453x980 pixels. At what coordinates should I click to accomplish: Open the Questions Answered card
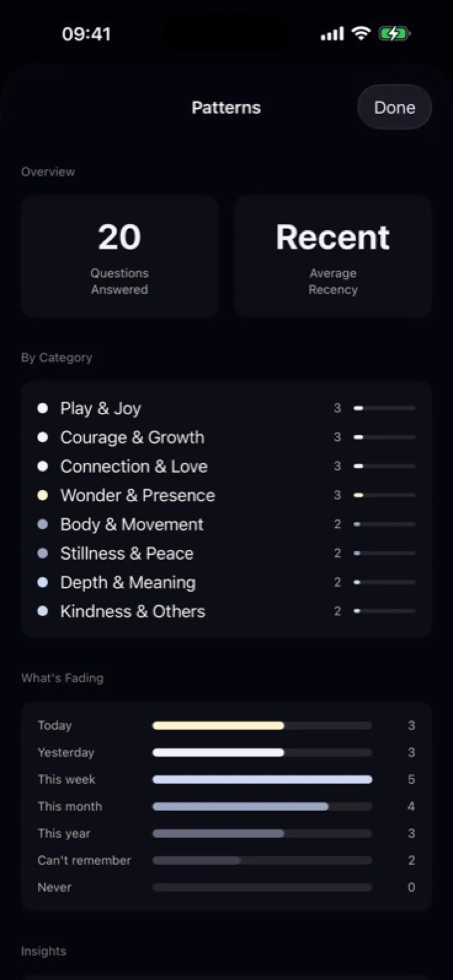pos(120,256)
